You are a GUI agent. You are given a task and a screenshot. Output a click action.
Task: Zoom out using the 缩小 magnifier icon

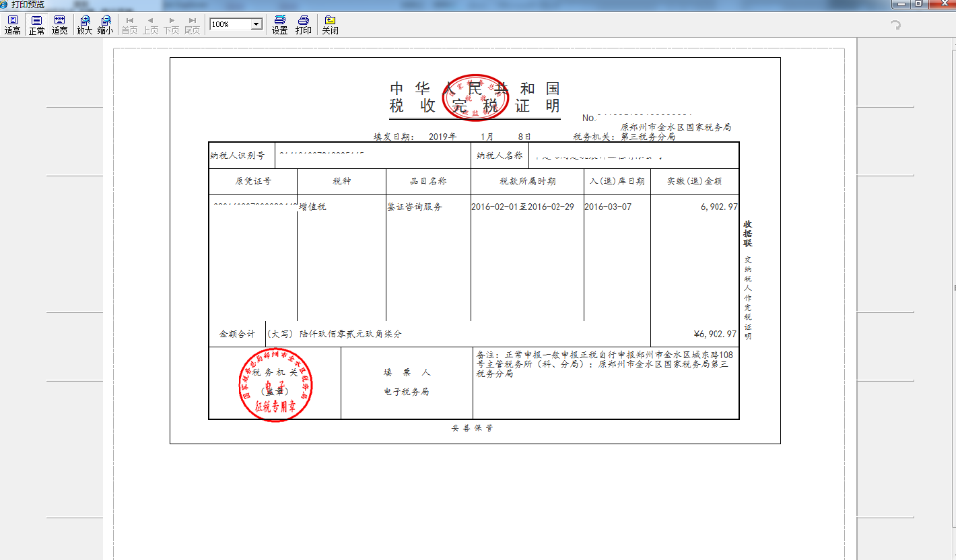point(105,25)
